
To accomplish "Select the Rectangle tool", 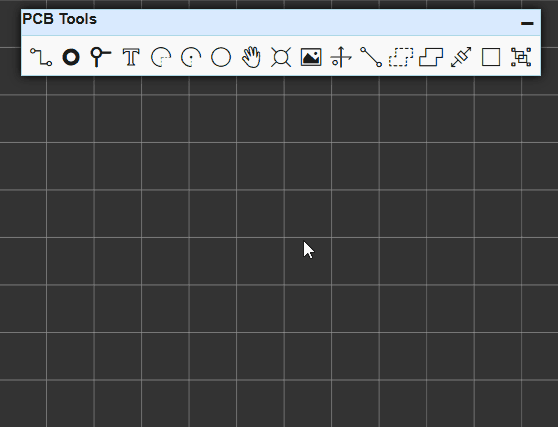I will click(x=491, y=57).
